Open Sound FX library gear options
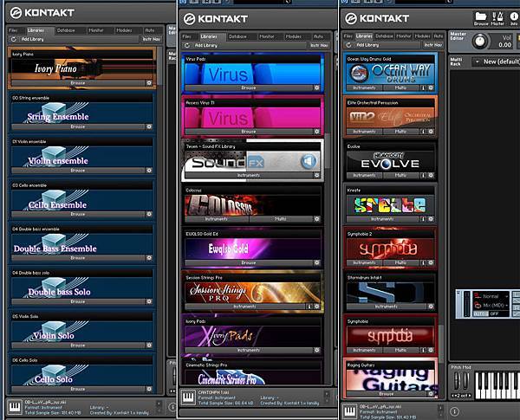 [x=317, y=175]
